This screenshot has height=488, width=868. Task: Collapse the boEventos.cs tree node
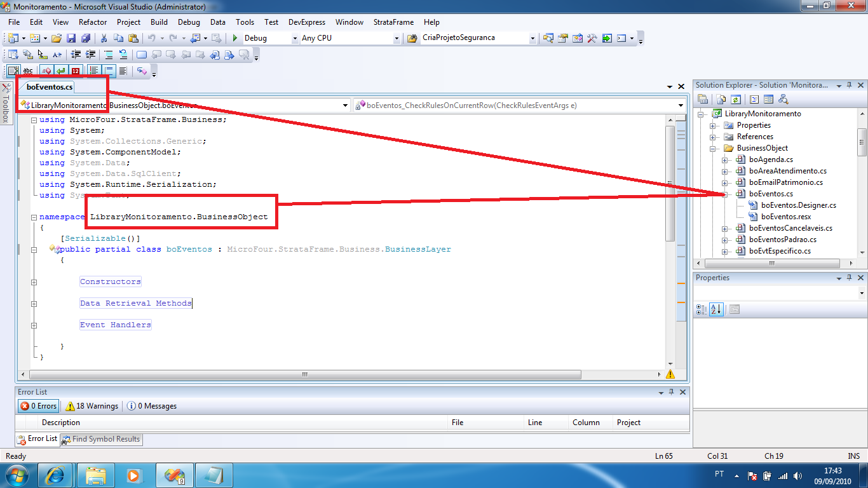tap(724, 194)
